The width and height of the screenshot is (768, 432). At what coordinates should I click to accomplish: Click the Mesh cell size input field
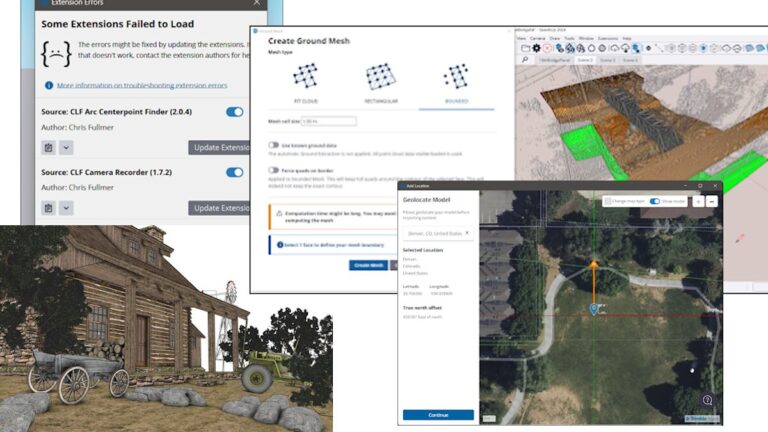tap(329, 121)
